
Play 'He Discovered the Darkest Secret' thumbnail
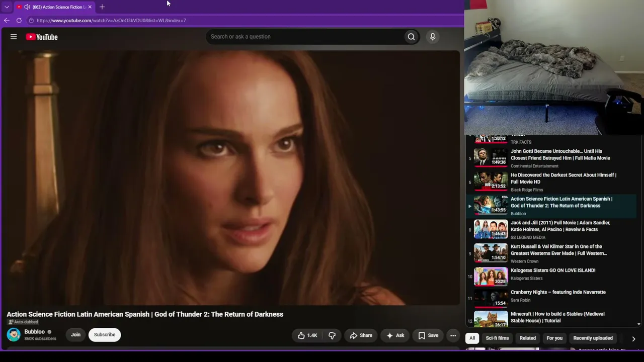click(491, 182)
